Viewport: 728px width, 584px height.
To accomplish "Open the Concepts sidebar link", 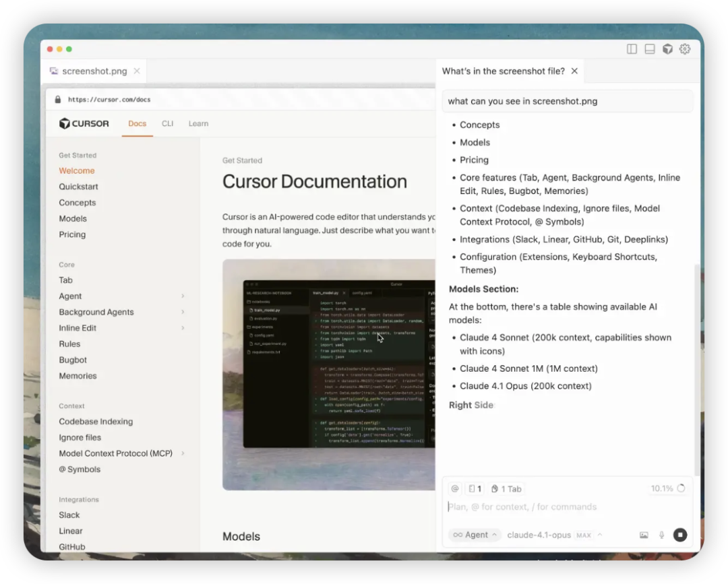I will pos(77,203).
